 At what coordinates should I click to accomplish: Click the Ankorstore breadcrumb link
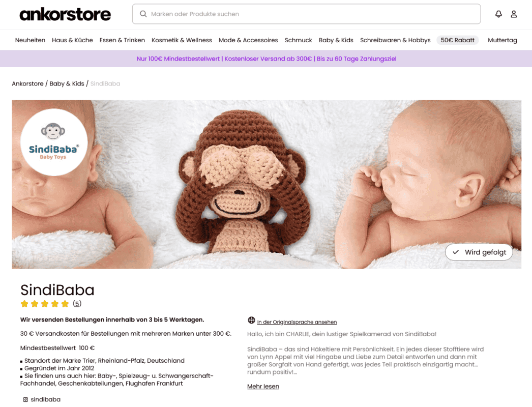point(27,83)
